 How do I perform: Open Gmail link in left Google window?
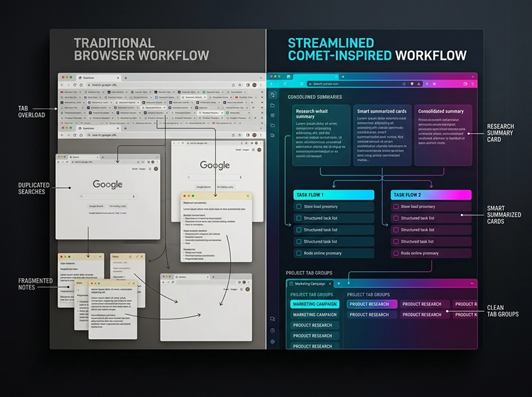pyautogui.click(x=135, y=169)
